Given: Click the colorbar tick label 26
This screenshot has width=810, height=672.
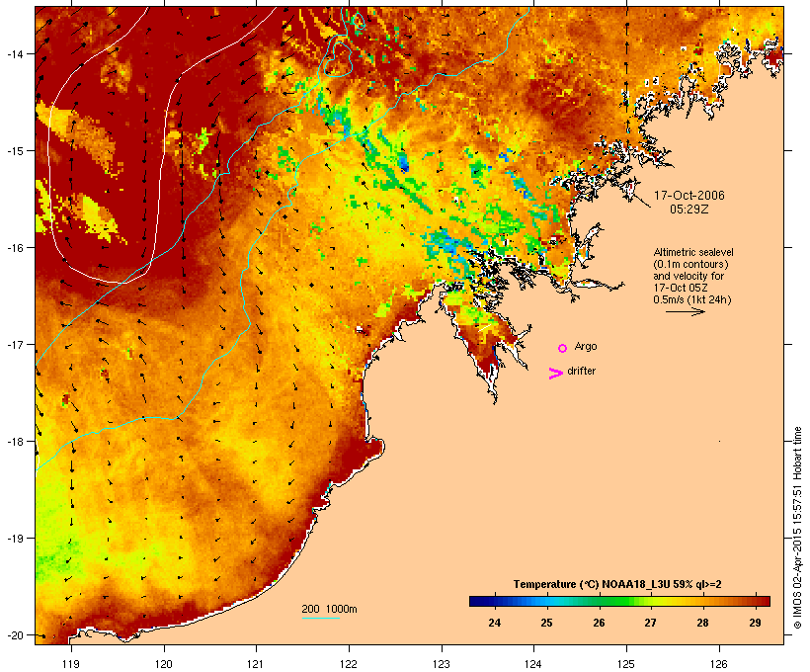Looking at the screenshot, I should 599,623.
